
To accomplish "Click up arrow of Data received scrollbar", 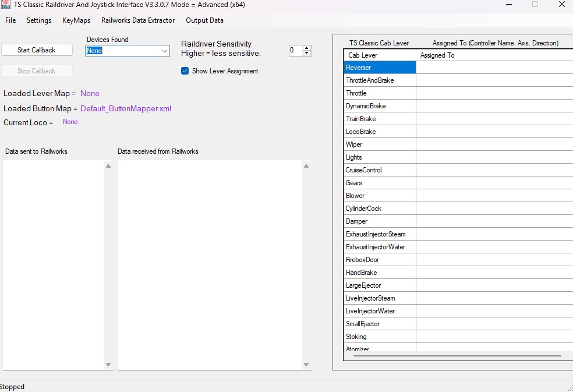I will [x=306, y=166].
